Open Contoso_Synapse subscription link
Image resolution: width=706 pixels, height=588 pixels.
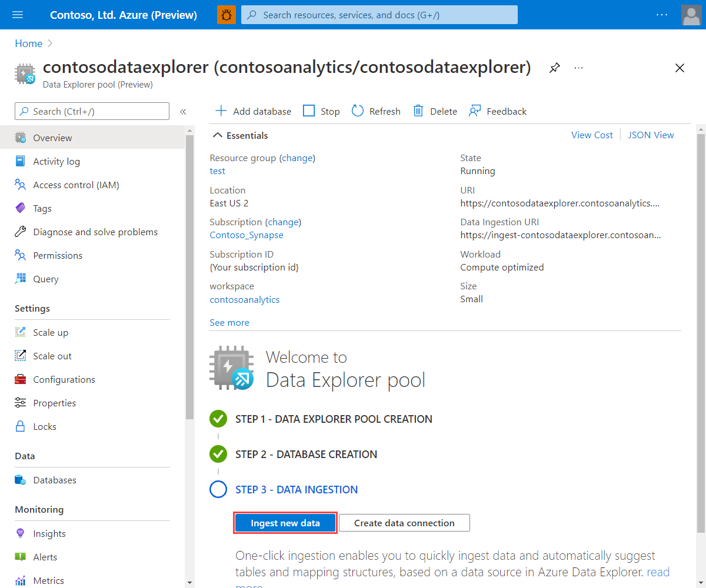coord(247,235)
